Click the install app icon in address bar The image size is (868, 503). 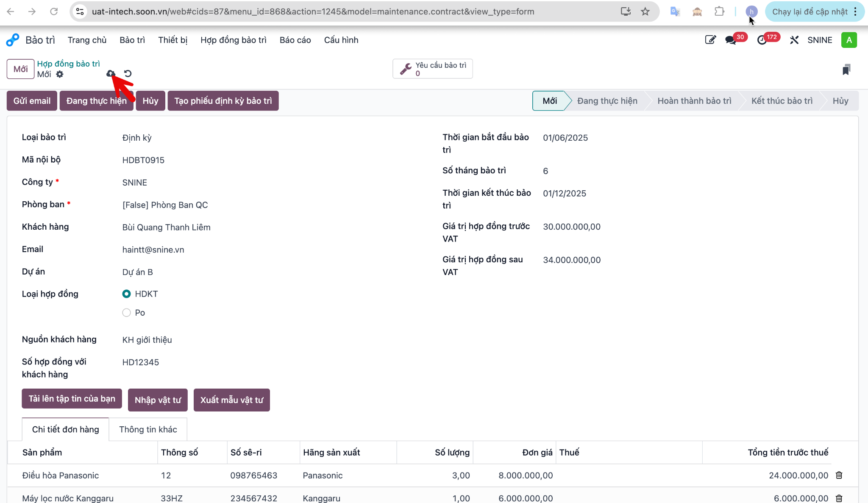point(626,11)
